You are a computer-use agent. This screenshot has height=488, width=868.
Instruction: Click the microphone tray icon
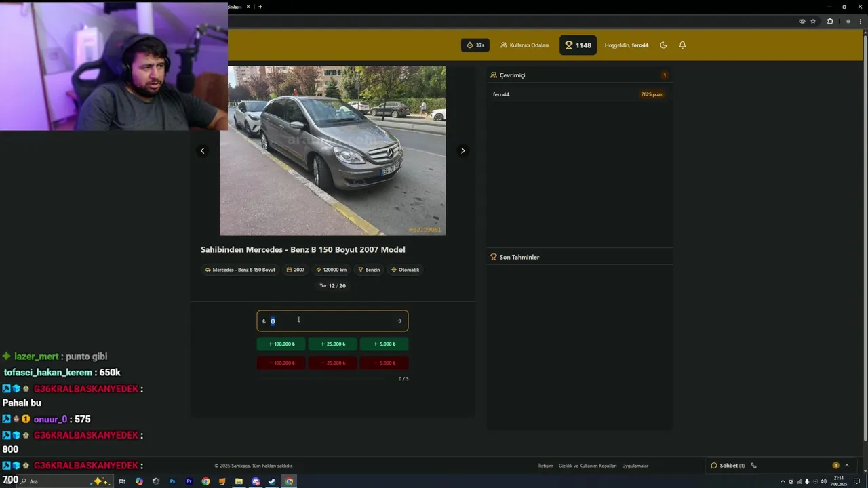(x=807, y=481)
